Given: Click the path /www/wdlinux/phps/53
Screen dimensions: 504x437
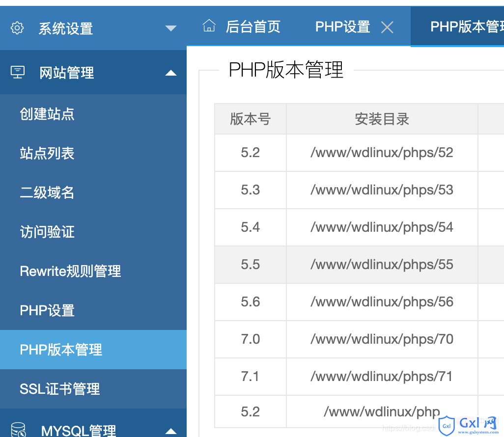Looking at the screenshot, I should click(382, 190).
